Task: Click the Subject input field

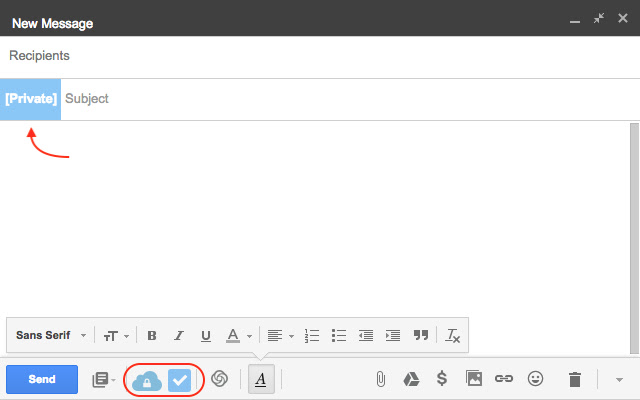Action: coord(350,99)
